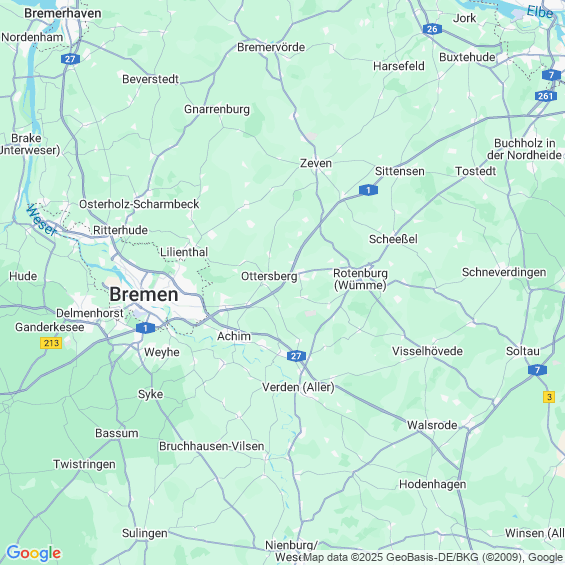Click the Verden (Aller) town label

(x=298, y=387)
